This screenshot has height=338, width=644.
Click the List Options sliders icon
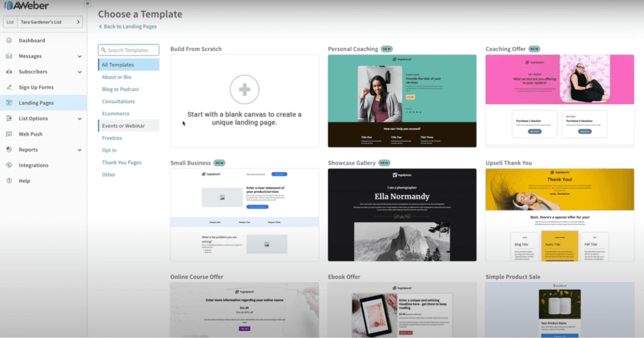click(9, 118)
